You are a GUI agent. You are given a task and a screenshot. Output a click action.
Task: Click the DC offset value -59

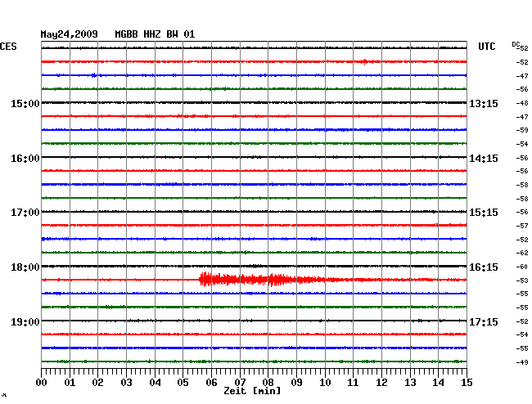point(522,130)
